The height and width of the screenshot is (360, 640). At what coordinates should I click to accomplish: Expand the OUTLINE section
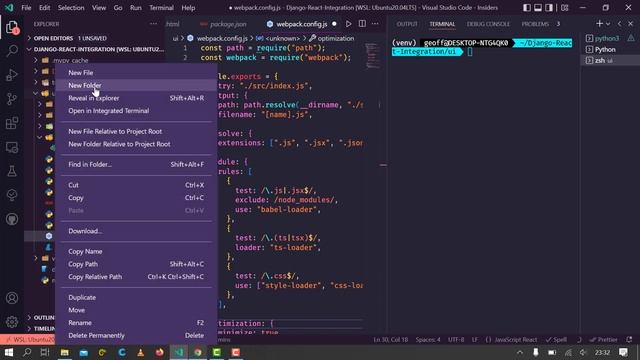coord(41,317)
